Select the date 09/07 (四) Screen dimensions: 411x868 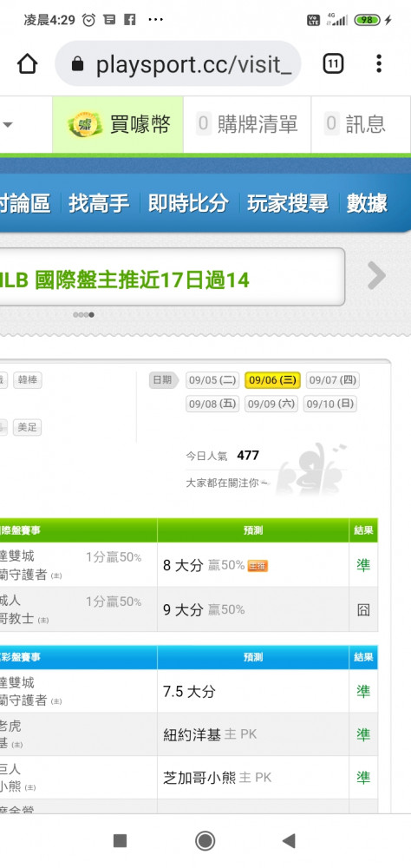coord(332,380)
